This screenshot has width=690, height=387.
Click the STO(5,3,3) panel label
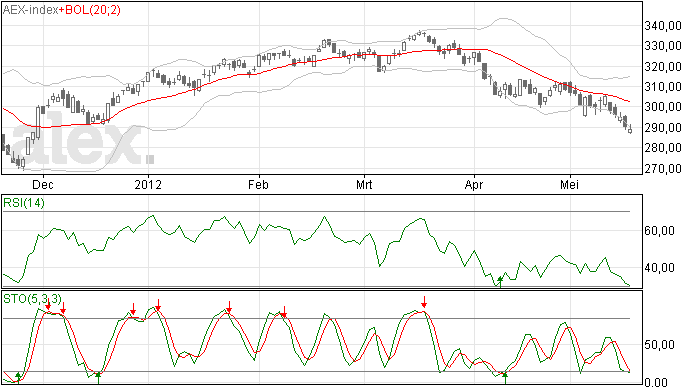pyautogui.click(x=32, y=299)
